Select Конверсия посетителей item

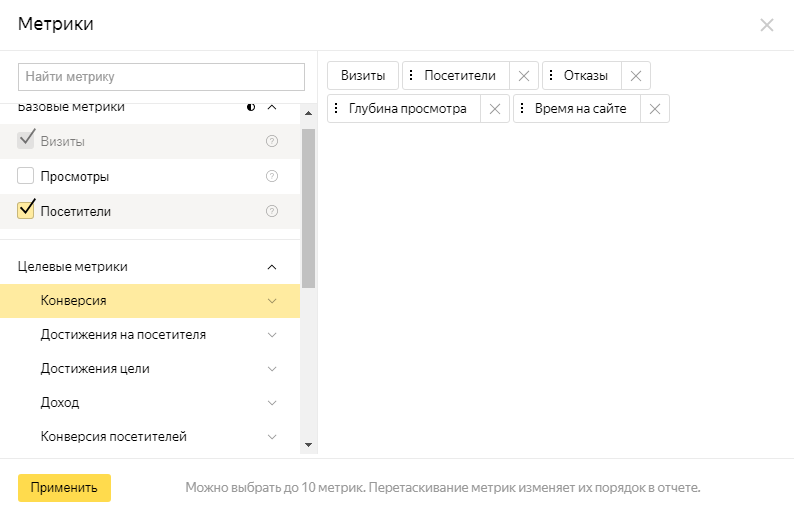pyautogui.click(x=113, y=437)
